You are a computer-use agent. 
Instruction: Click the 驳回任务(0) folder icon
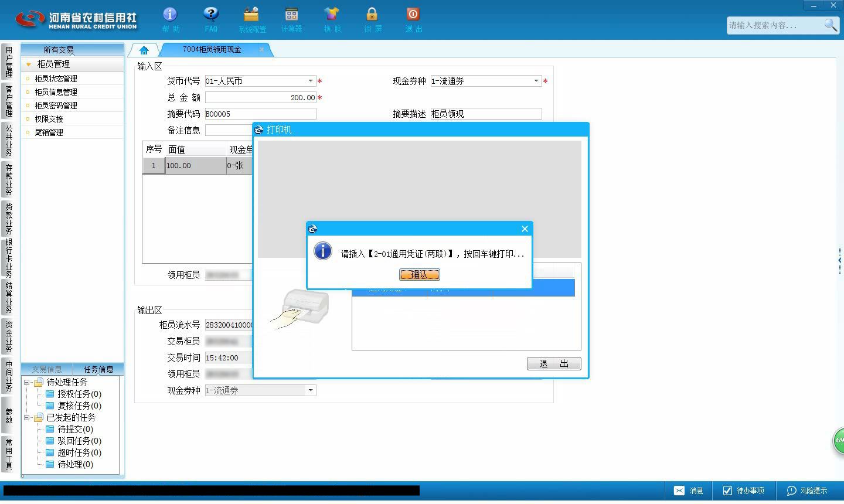50,441
